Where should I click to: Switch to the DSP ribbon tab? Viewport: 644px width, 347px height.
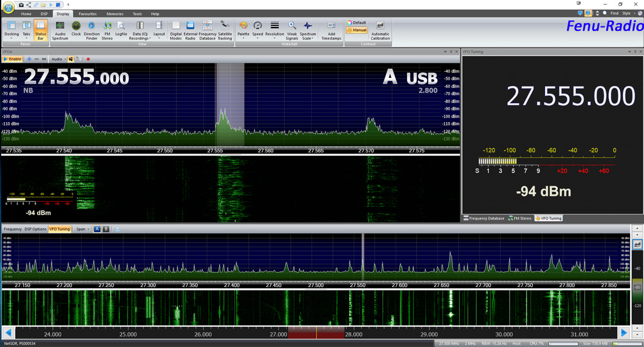[x=44, y=14]
